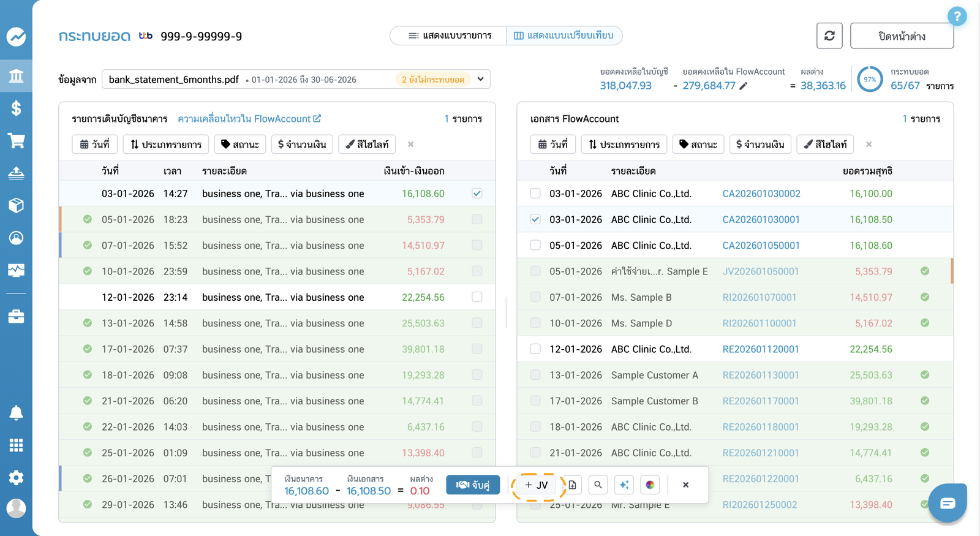This screenshot has height=536, width=980.
Task: Click the notification bell icon
Action: [x=16, y=413]
